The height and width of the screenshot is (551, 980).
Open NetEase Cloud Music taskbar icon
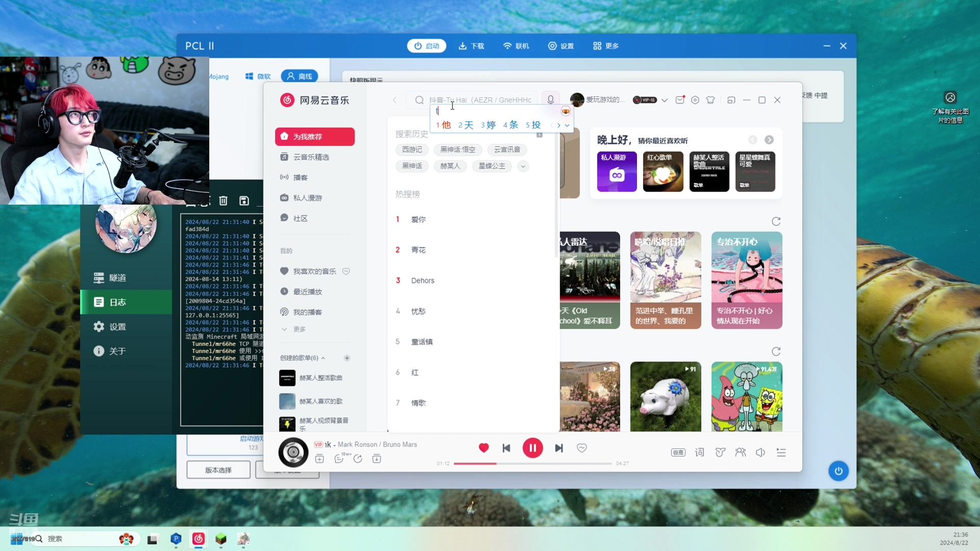click(x=199, y=539)
